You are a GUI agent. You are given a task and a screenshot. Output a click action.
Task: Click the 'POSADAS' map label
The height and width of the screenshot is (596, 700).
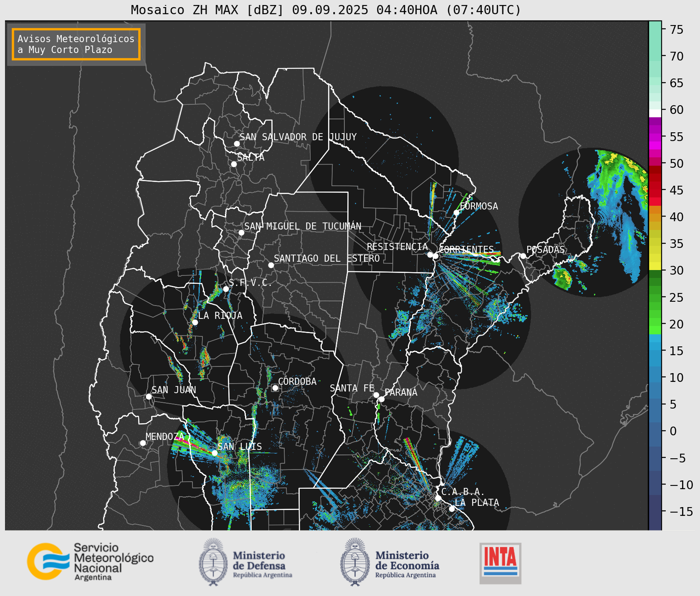click(x=546, y=250)
